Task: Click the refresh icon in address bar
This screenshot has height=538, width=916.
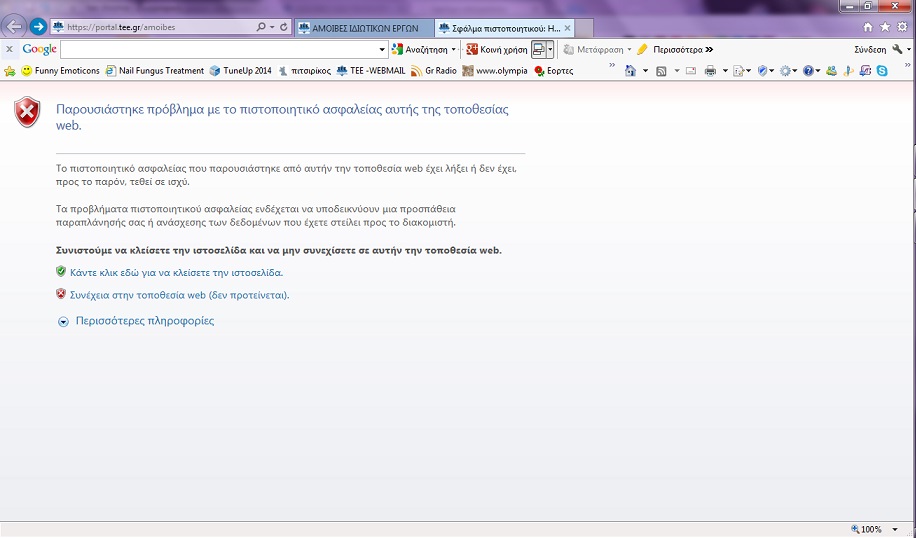Action: pyautogui.click(x=284, y=27)
